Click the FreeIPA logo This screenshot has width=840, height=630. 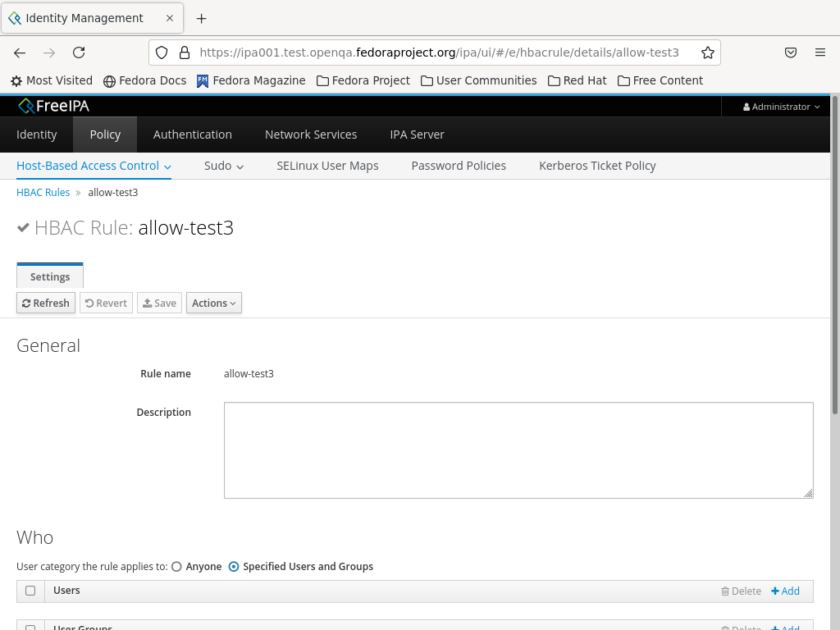tap(53, 106)
